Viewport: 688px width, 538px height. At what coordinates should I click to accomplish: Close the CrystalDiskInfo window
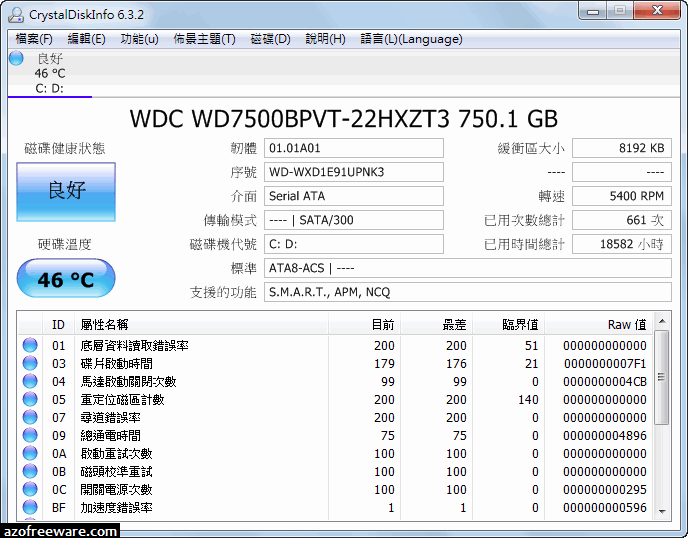point(657,11)
